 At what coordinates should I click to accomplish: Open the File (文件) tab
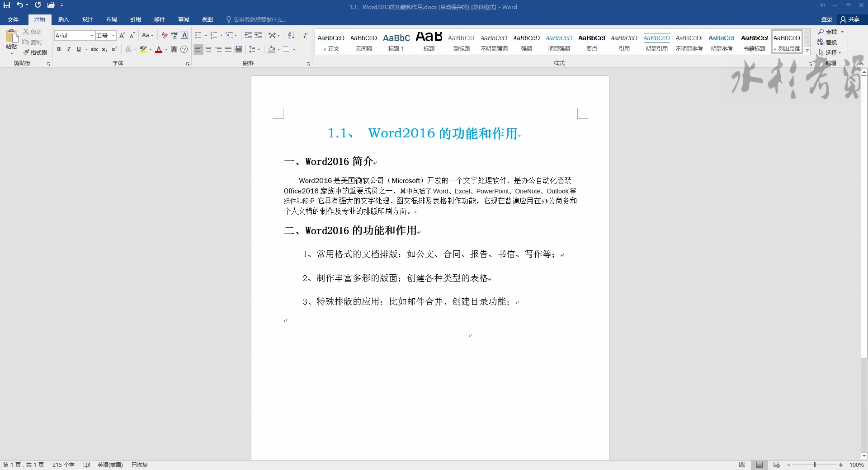pyautogui.click(x=13, y=19)
